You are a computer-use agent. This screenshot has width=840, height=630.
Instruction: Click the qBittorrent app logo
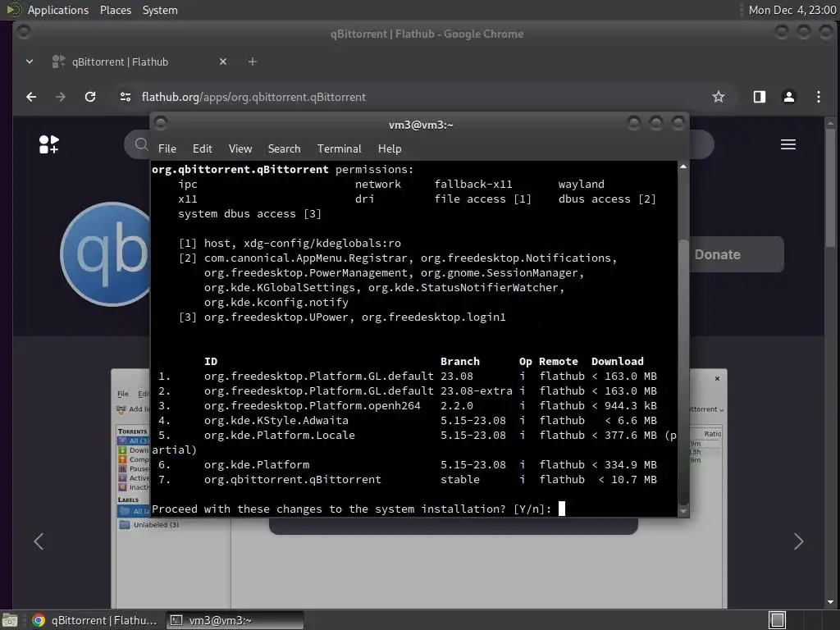click(106, 254)
